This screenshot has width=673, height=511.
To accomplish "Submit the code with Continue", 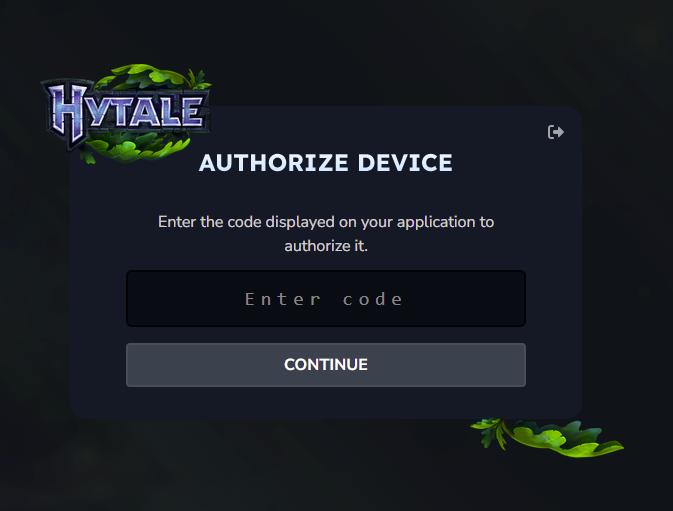I will tap(326, 365).
